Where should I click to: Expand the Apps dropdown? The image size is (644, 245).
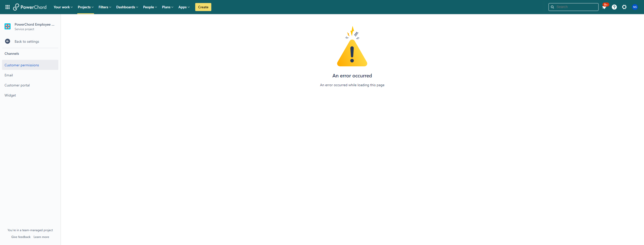point(184,7)
